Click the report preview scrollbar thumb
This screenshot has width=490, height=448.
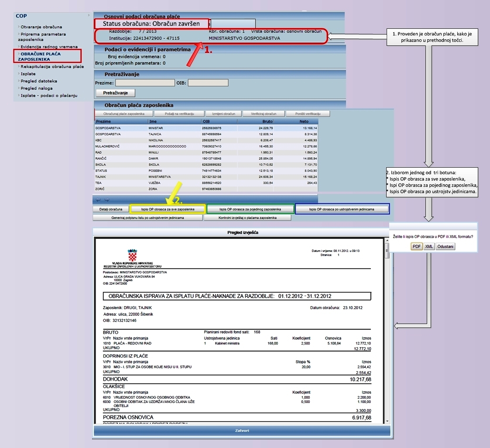coord(387,251)
